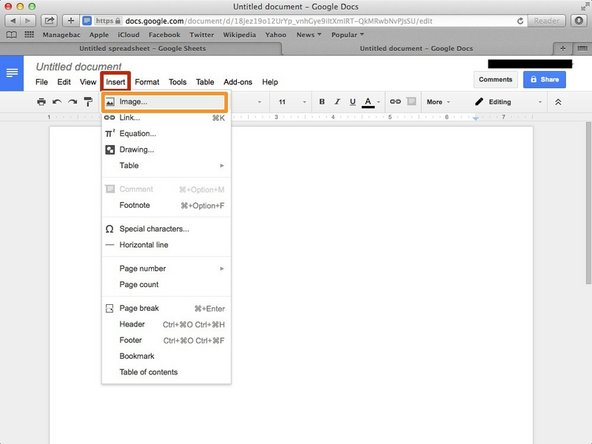This screenshot has height=444, width=592.
Task: Choose Special characters... menu entry
Action: [166, 229]
